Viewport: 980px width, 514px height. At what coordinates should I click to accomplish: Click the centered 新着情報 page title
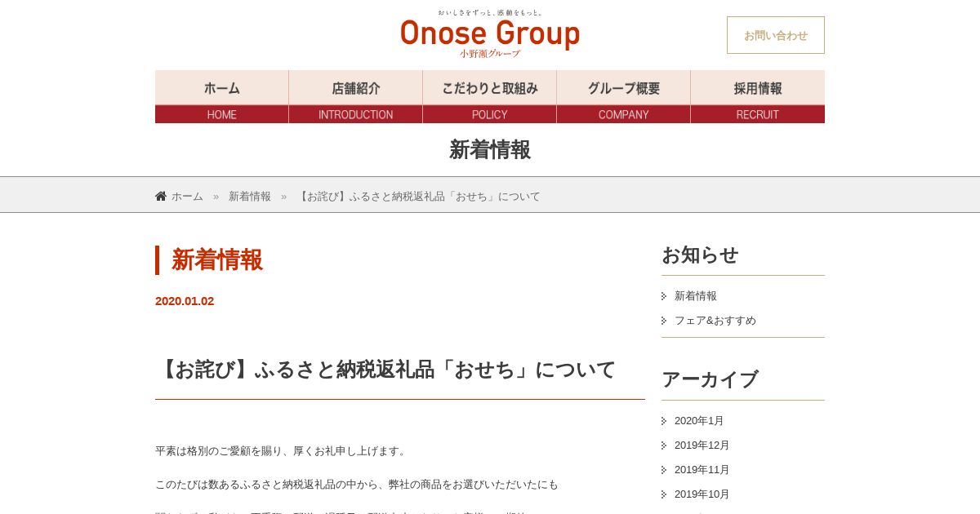[490, 149]
